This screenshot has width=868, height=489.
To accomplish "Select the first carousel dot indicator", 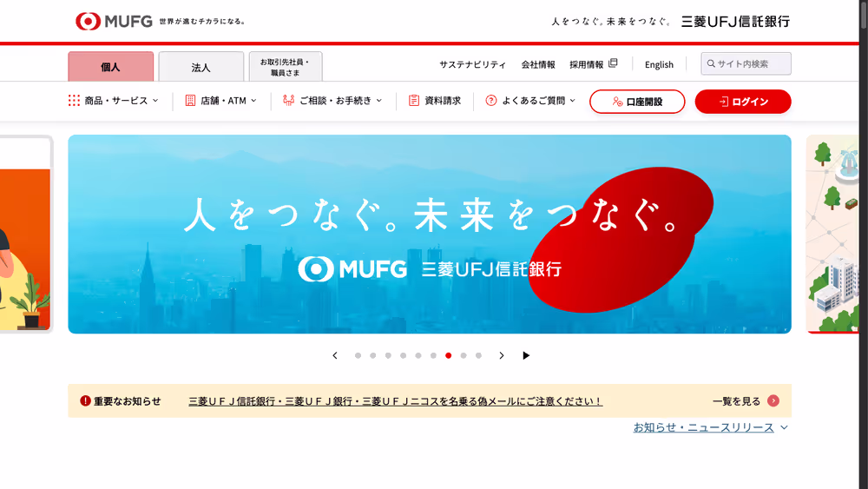I will (358, 355).
